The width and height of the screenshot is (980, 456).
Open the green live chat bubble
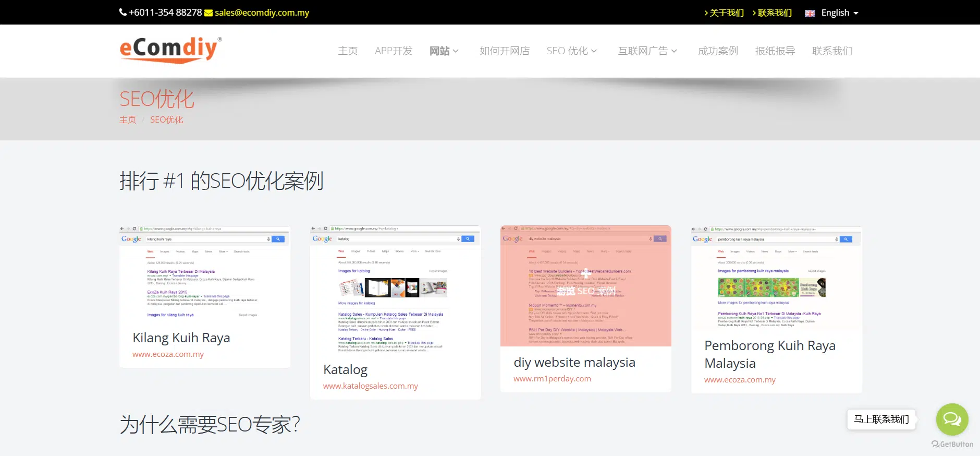[952, 419]
